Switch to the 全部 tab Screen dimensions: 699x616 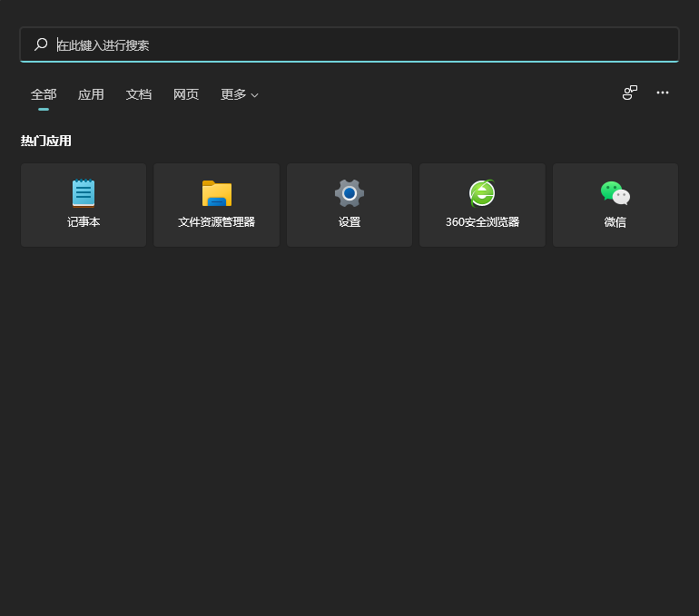(44, 94)
